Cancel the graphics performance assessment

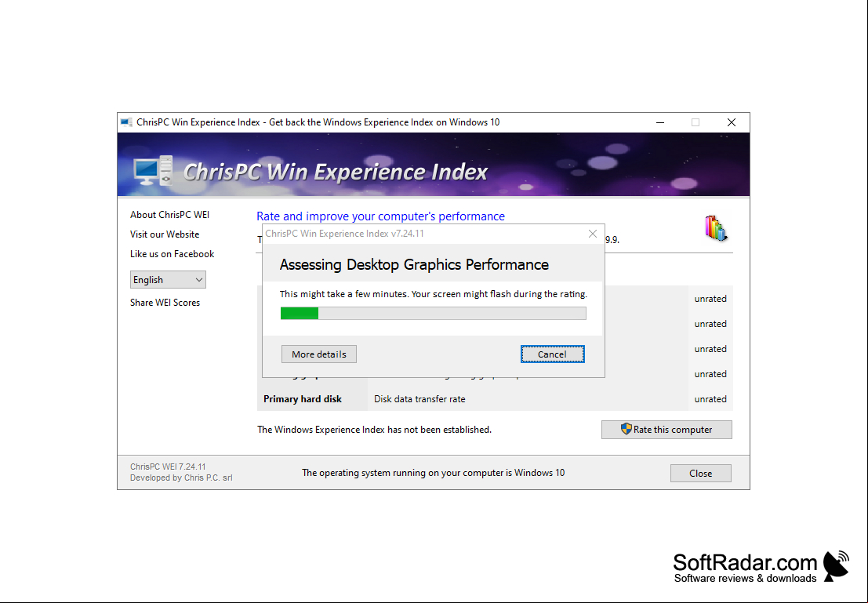point(553,354)
